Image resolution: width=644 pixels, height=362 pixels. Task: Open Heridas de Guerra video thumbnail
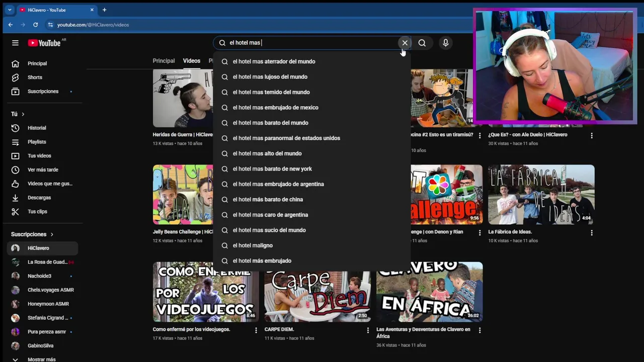183,98
